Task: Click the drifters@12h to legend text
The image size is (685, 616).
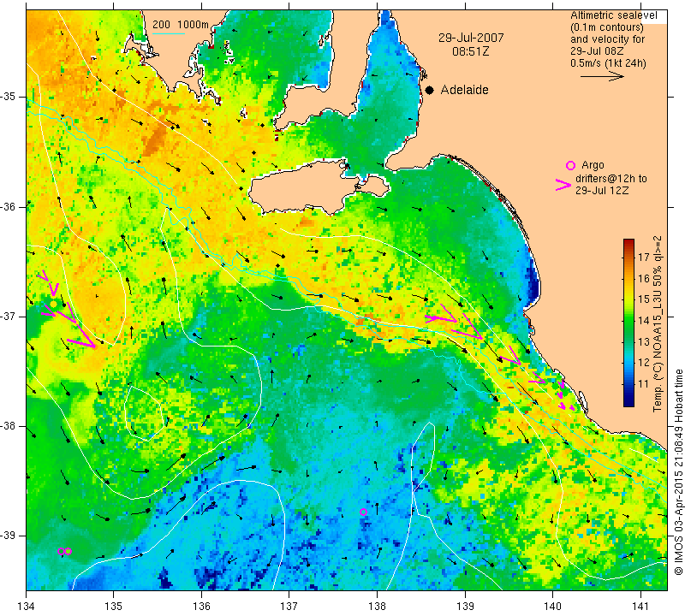Action: (611, 179)
